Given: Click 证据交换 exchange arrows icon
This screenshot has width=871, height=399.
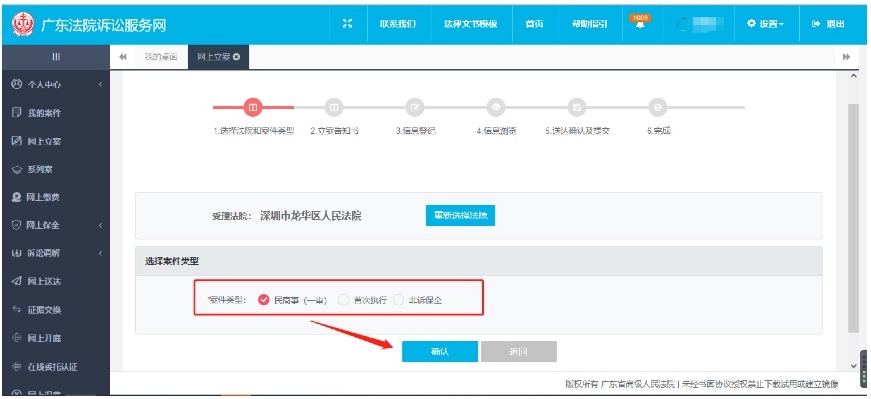Looking at the screenshot, I should point(17,310).
